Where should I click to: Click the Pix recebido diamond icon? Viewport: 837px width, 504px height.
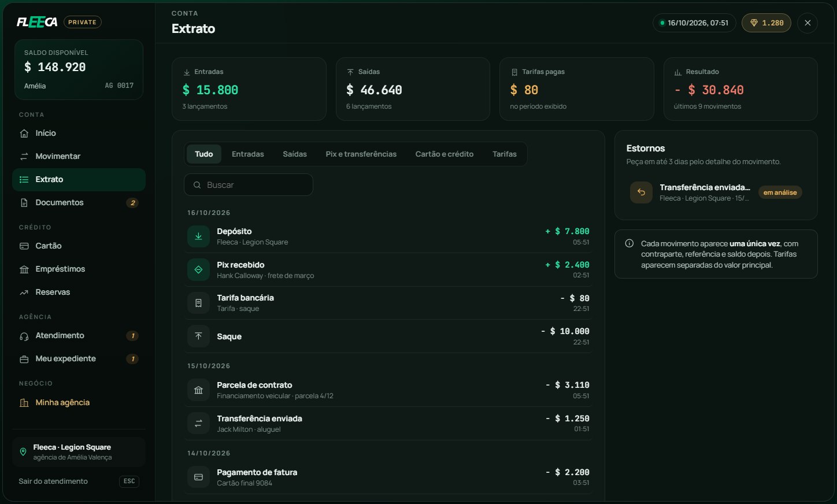tap(198, 270)
